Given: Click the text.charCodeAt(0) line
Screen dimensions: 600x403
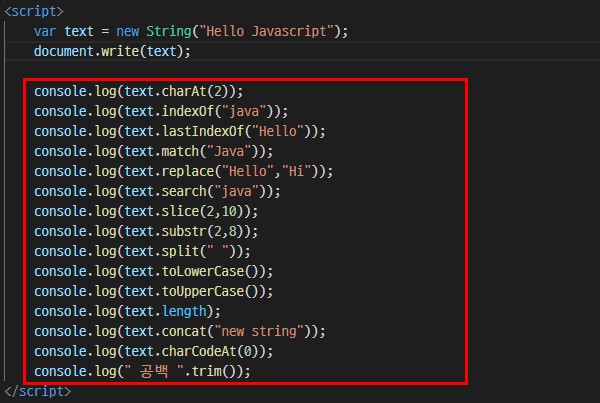Looking at the screenshot, I should click(x=153, y=351).
